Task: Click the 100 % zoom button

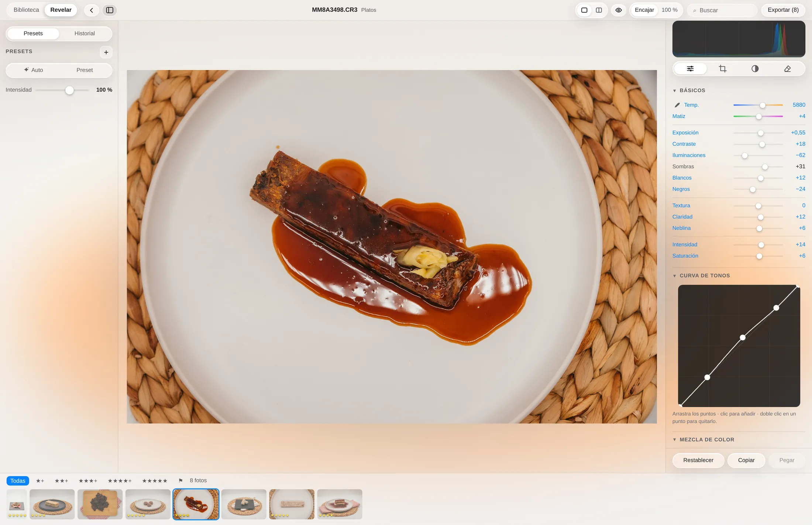Action: 670,10
